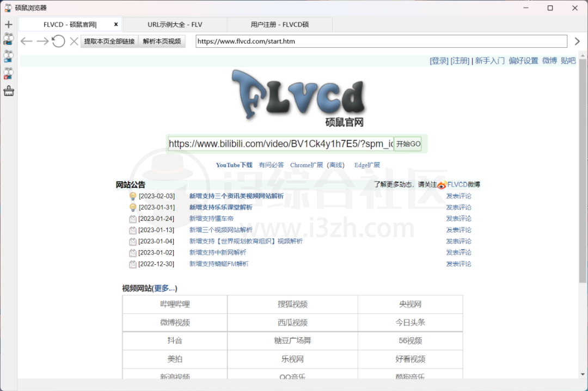Screen dimensions: 588x391
Task: Close the FLVCD - 硕鼠官网 tab
Action: (116, 24)
